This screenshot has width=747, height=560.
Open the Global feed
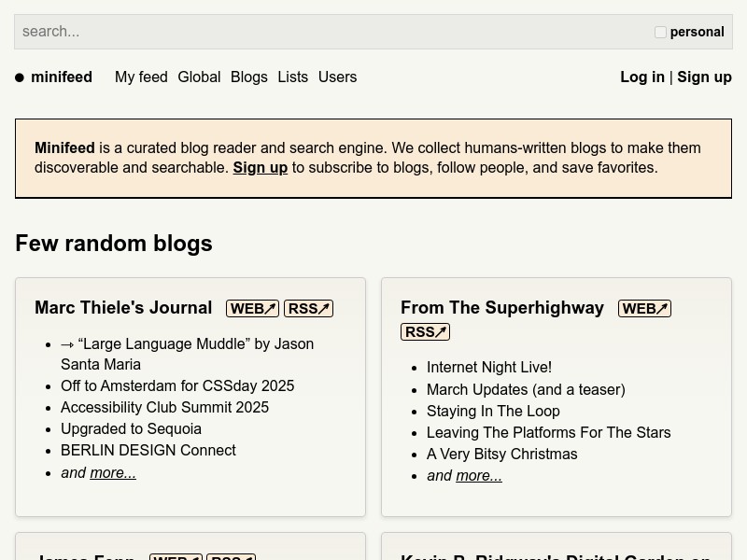pos(199,77)
